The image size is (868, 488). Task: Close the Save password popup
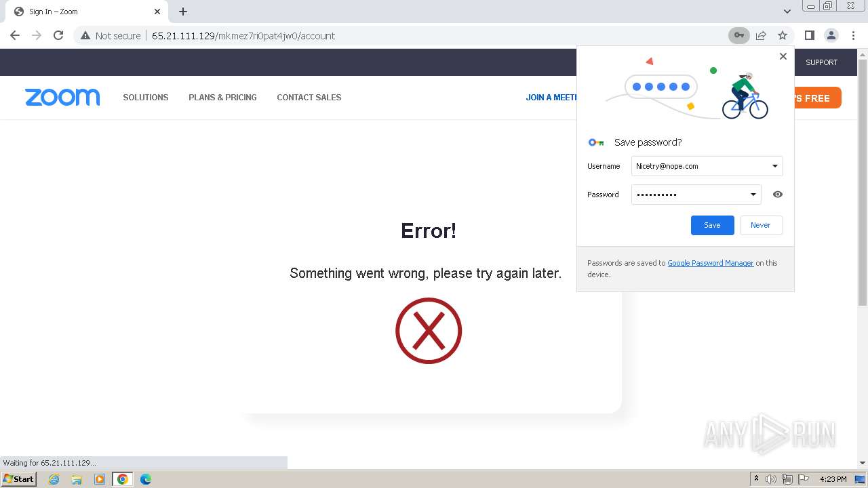pyautogui.click(x=783, y=56)
